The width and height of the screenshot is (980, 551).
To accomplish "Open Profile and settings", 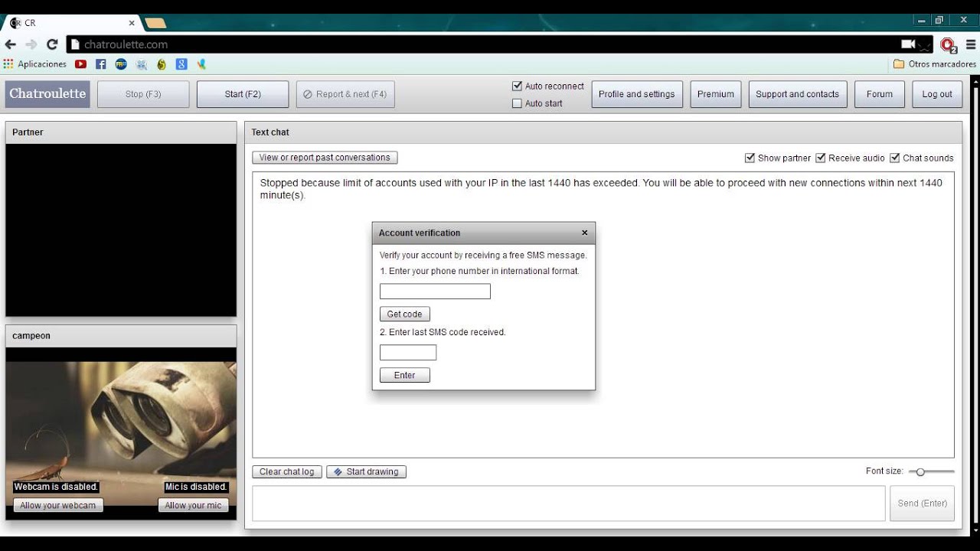I will click(x=637, y=94).
